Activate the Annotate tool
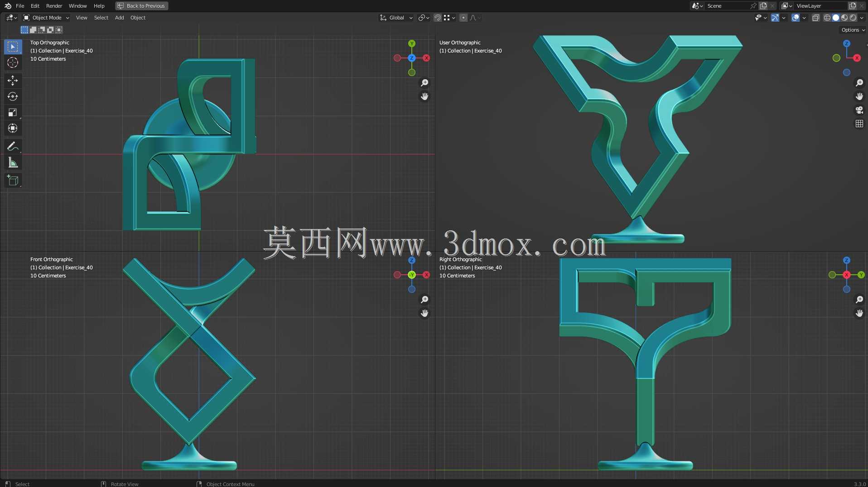 [13, 146]
